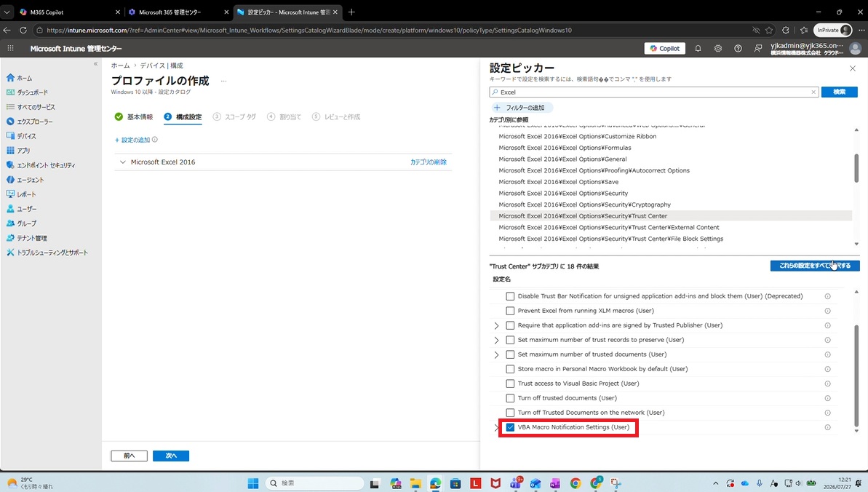The width and height of the screenshot is (868, 492).
Task: Check Set maximum number of trusted documents
Action: 510,354
